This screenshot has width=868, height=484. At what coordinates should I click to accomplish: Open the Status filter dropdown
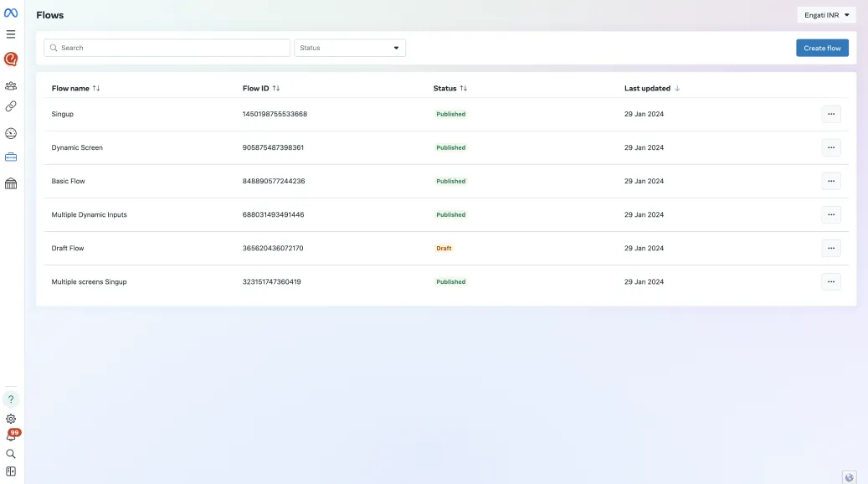click(349, 47)
